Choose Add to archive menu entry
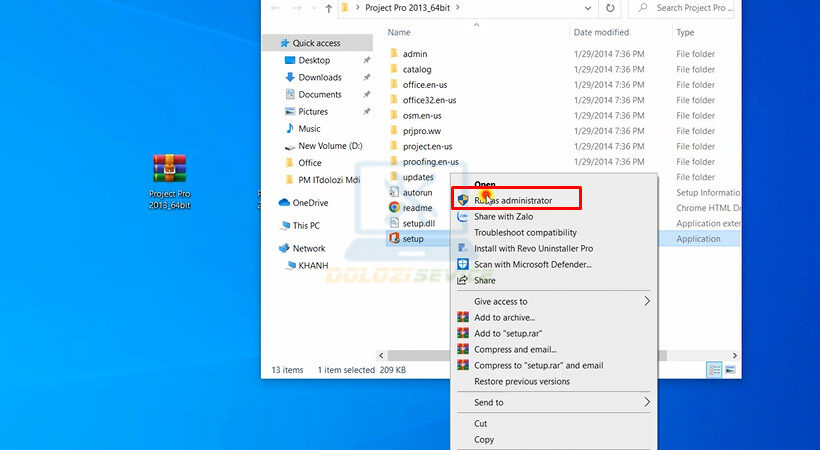 coord(553,318)
